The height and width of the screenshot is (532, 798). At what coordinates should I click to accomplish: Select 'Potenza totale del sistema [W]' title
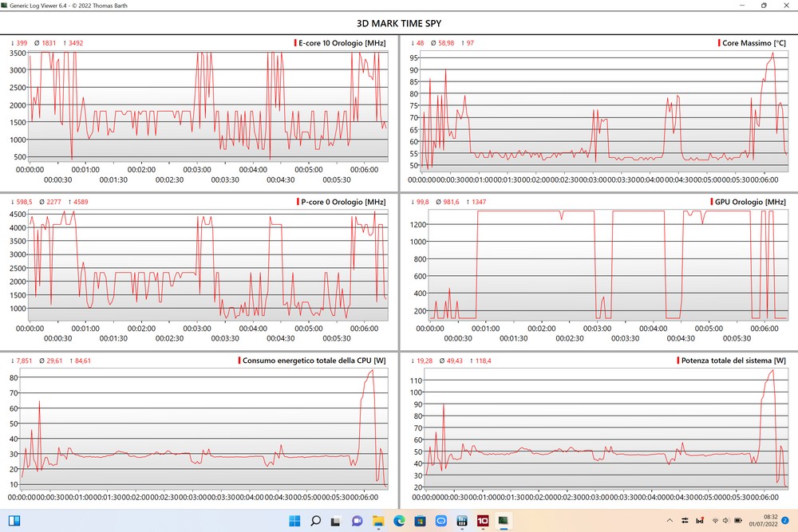coord(733,361)
